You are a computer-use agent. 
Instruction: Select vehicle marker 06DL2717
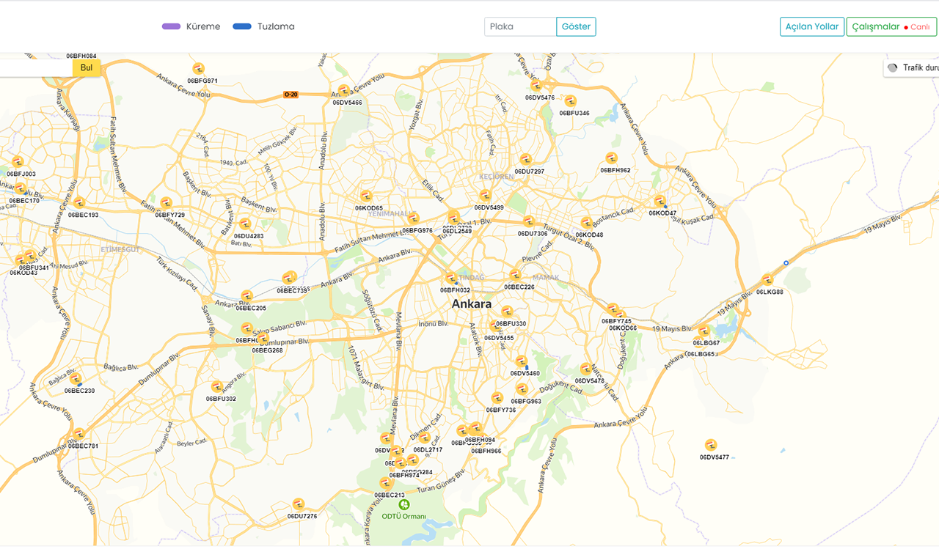424,438
